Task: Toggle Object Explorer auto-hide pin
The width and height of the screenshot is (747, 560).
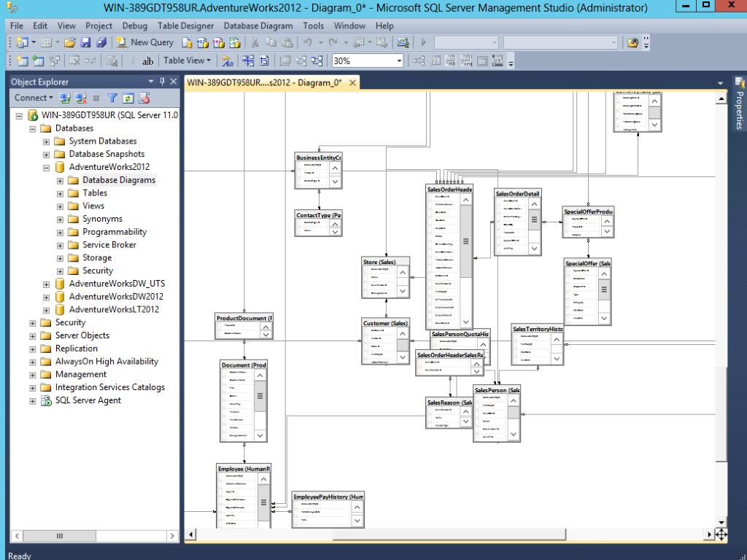Action: tap(162, 82)
